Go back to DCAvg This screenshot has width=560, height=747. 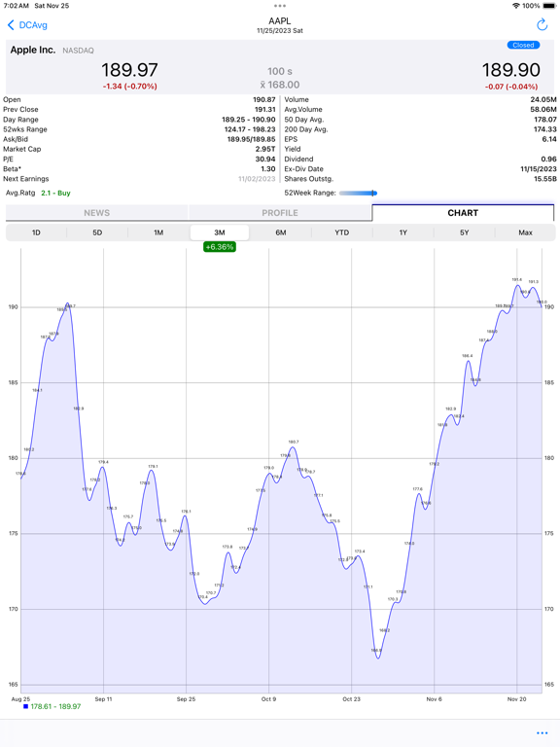27,25
